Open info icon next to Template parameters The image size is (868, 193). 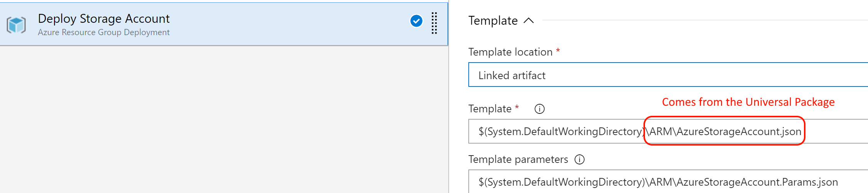(x=579, y=159)
